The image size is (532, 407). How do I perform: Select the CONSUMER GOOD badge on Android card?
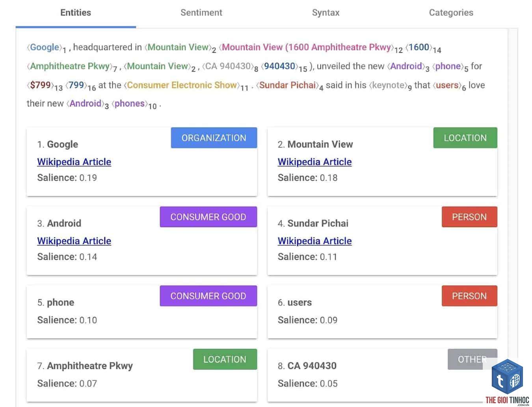point(208,217)
